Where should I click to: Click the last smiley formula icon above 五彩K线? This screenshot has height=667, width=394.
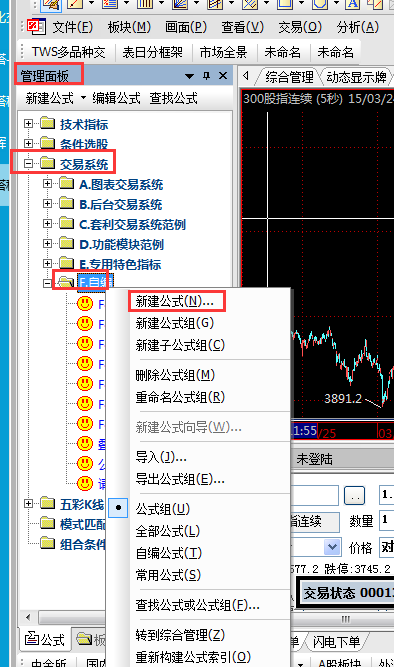85,483
